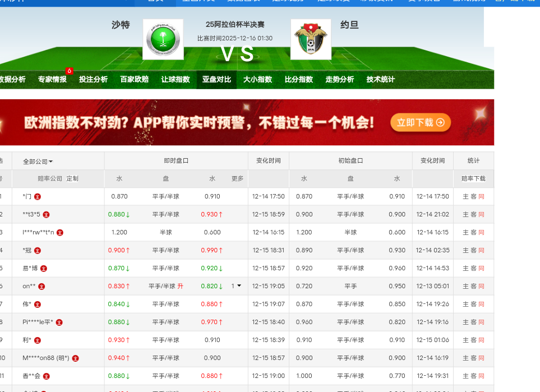Click the Saudi Arabia team logo
The width and height of the screenshot is (540, 392).
[163, 39]
